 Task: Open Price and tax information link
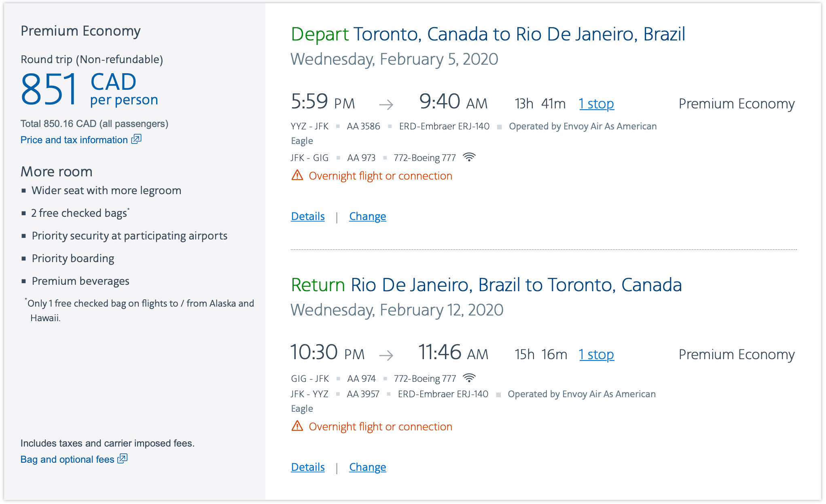(74, 140)
